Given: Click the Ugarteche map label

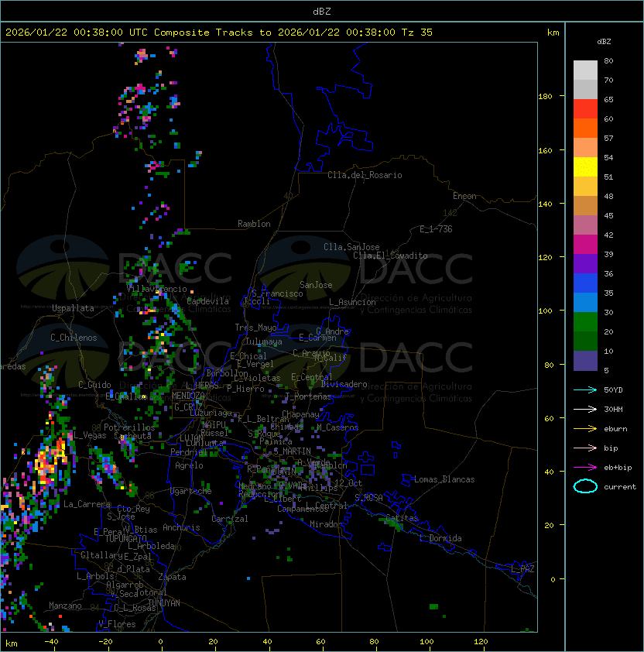Looking at the screenshot, I should point(191,491).
